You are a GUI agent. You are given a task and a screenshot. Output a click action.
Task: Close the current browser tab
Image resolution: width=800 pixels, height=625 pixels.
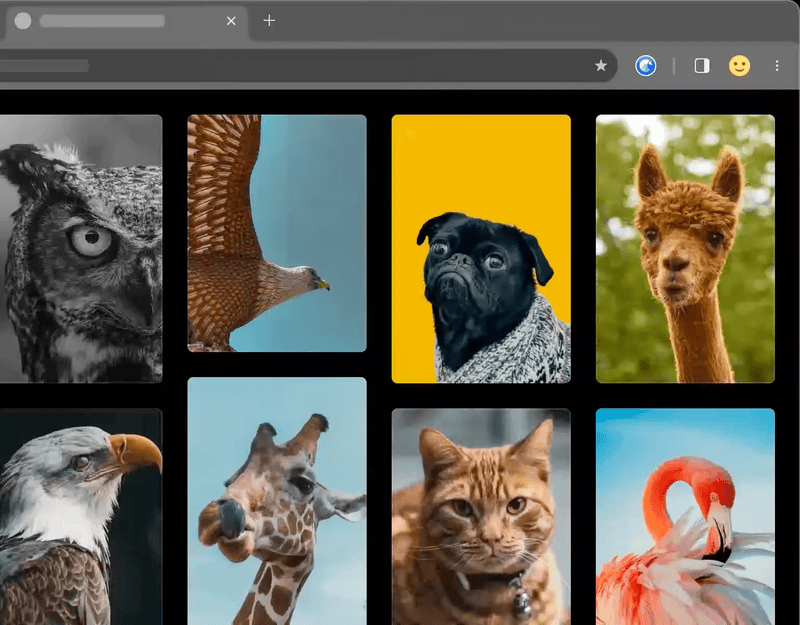[x=231, y=21]
